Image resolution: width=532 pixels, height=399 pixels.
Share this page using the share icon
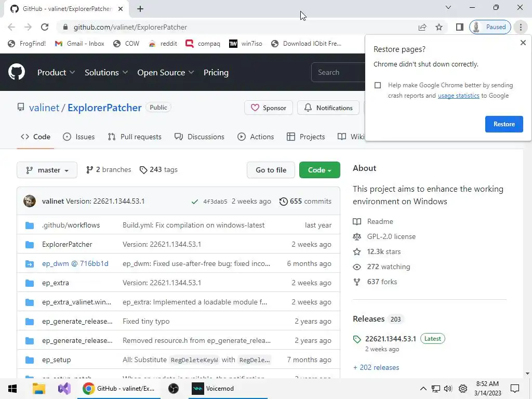(x=422, y=27)
